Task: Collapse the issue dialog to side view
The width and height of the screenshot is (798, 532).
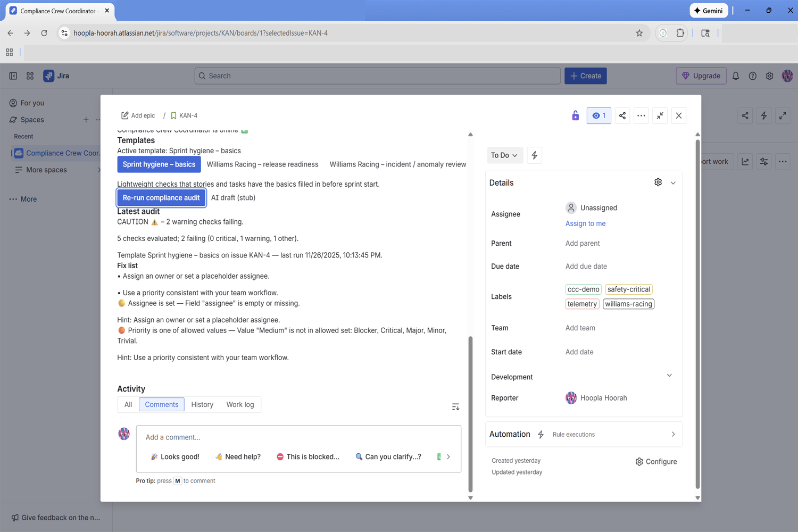Action: tap(660, 115)
